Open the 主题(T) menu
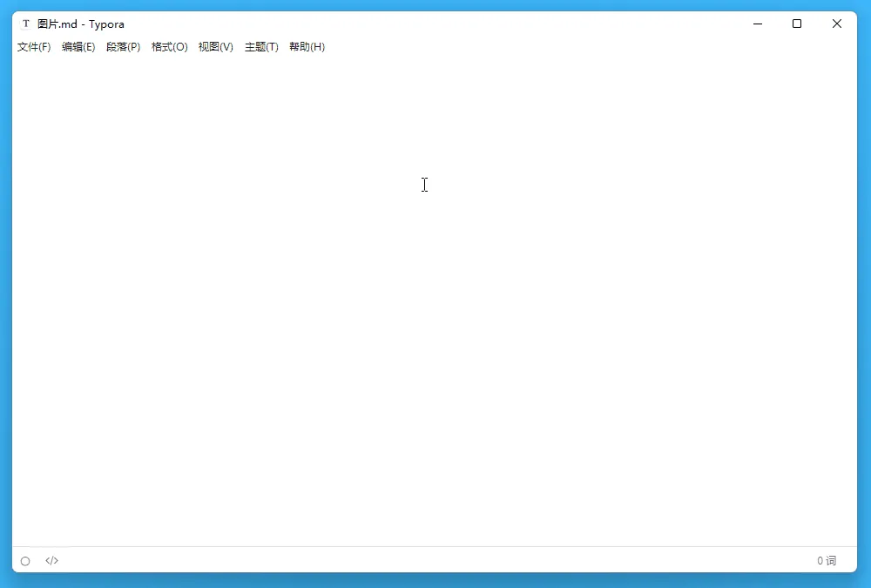This screenshot has width=871, height=588. [260, 47]
